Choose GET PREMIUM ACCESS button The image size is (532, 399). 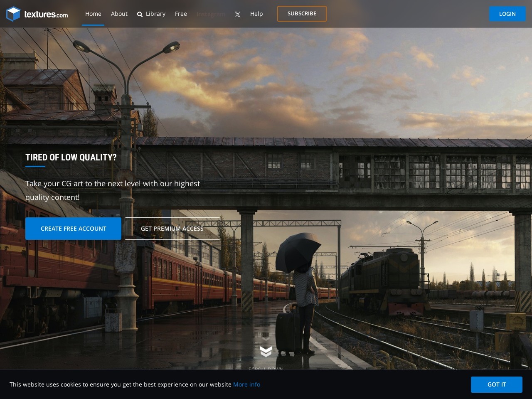pos(172,229)
